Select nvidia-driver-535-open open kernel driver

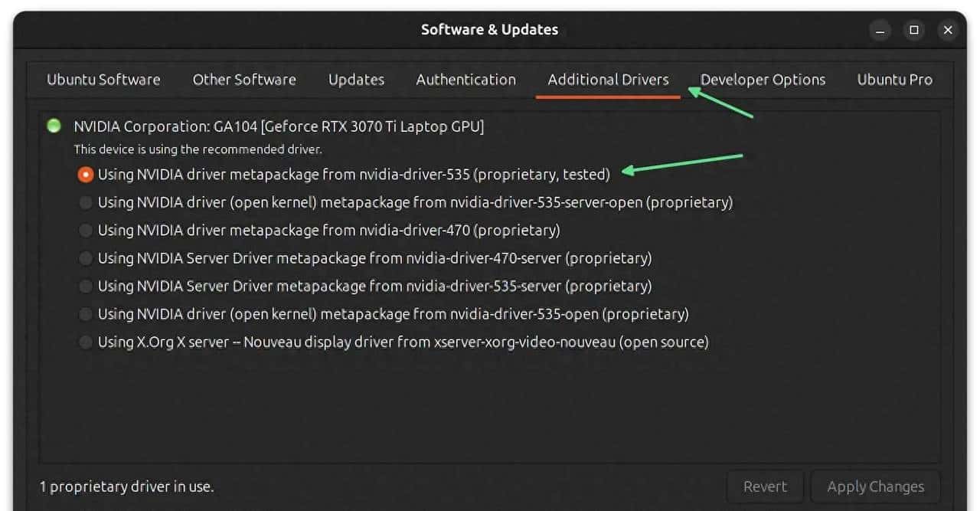tap(86, 314)
